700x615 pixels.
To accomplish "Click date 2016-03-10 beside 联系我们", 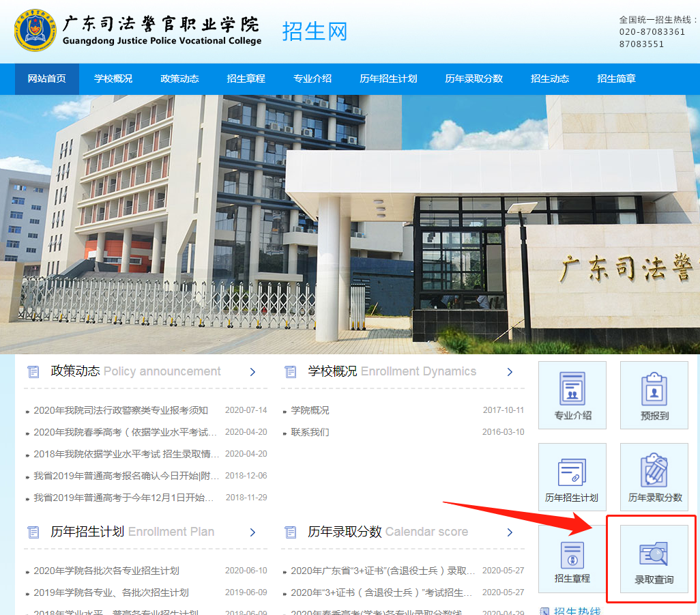I will [503, 432].
